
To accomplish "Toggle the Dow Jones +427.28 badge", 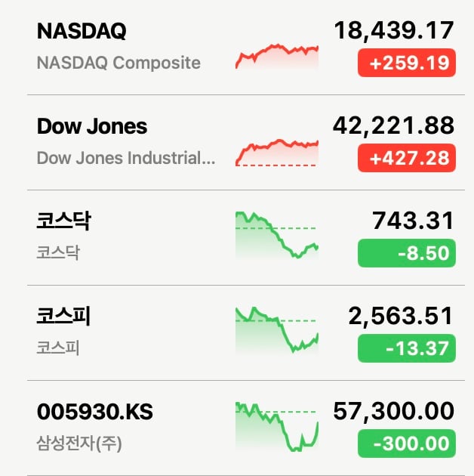I will click(407, 158).
